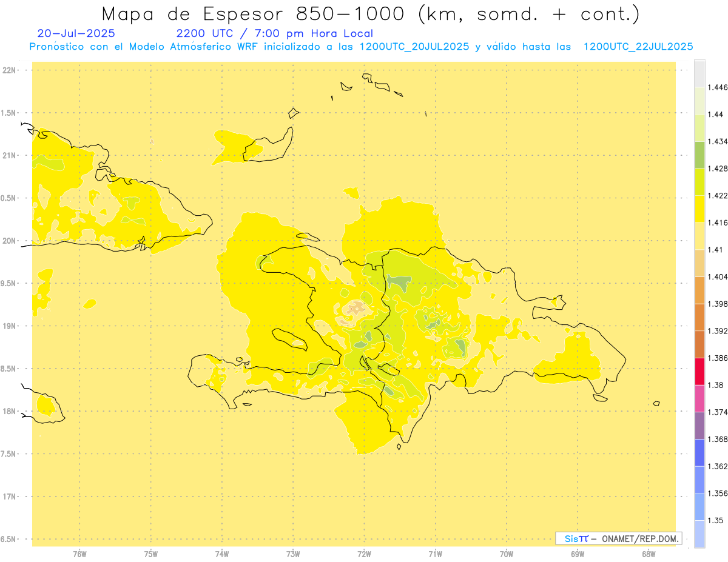
Task: Click the '1.446' color bar value
Action: pos(717,88)
